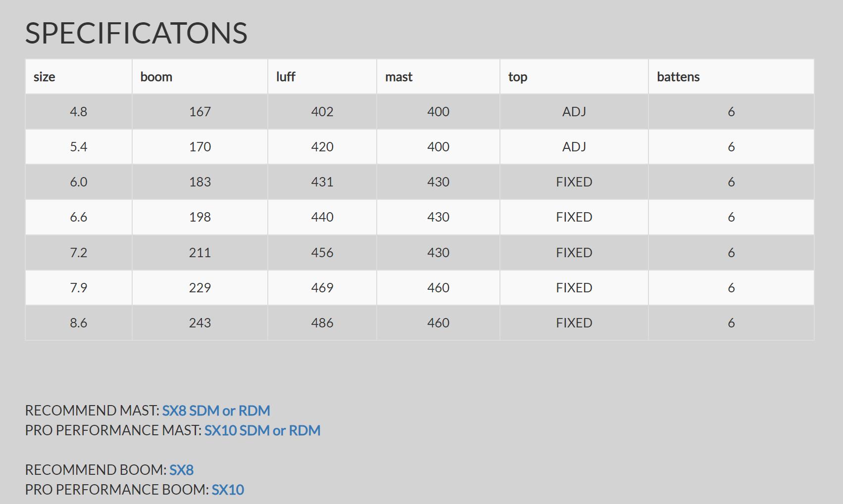
Task: Click size cell 6.0
Action: (x=79, y=182)
